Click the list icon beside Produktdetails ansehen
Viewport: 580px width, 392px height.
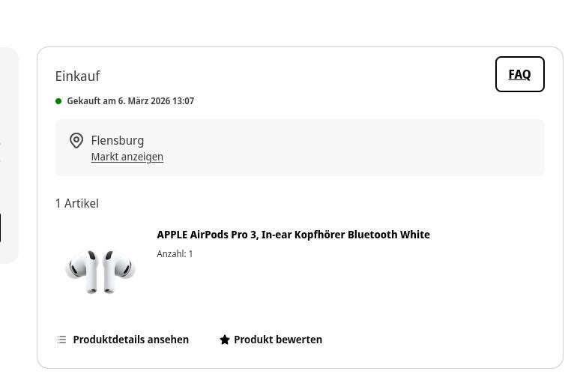(61, 340)
